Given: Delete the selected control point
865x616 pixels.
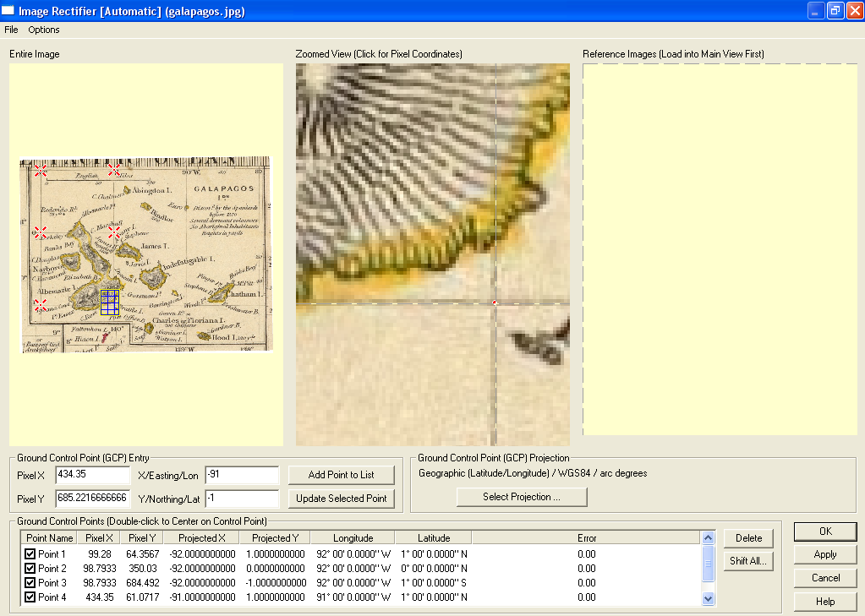Looking at the screenshot, I should (748, 538).
